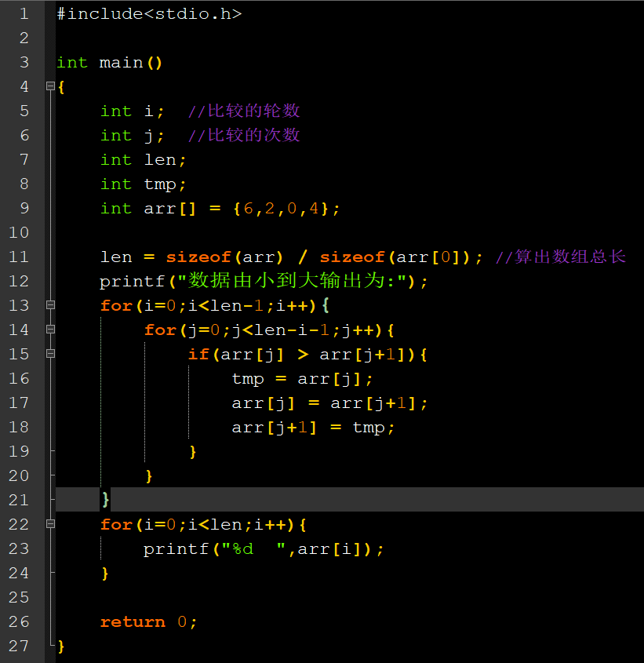Click 'arr[j+1] = tmp;' statement

click(x=313, y=428)
